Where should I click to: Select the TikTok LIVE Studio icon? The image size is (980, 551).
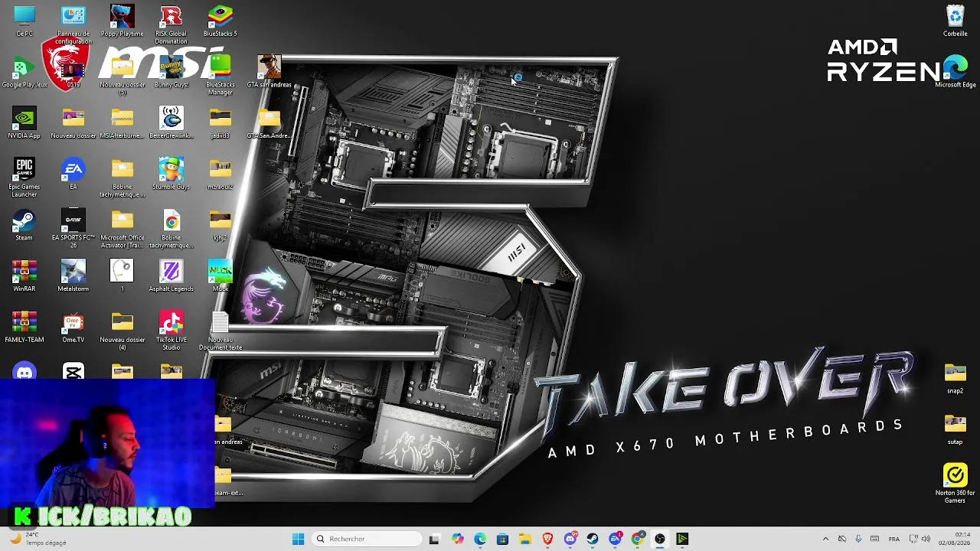[x=171, y=331]
